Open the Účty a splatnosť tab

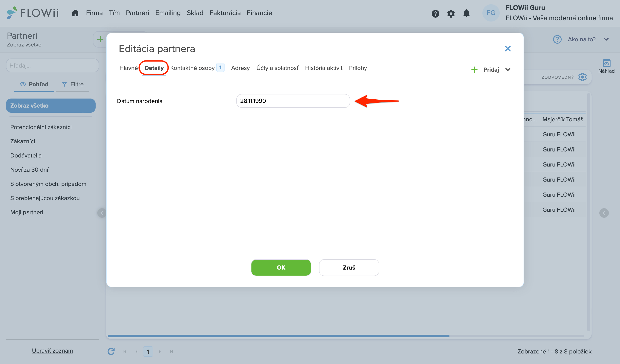(x=277, y=68)
